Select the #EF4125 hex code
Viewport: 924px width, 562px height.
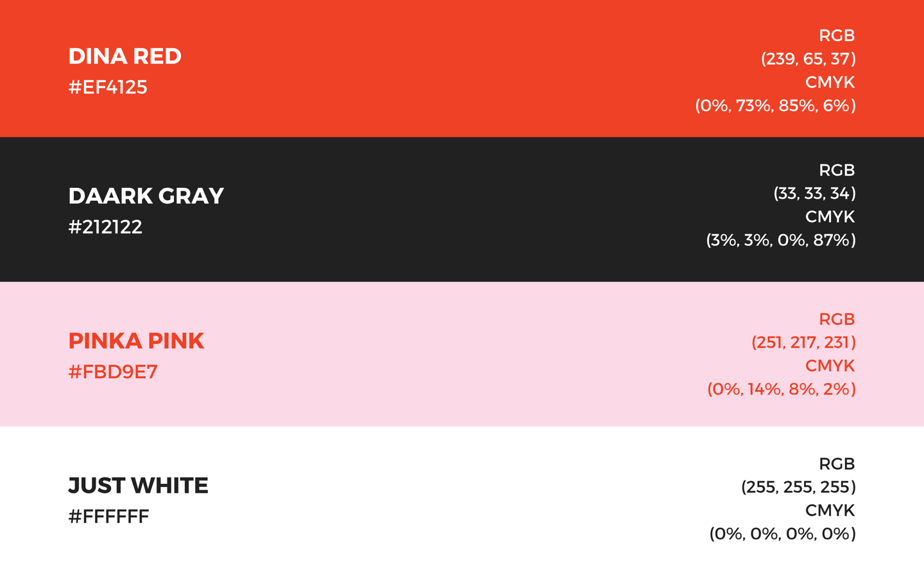pos(108,87)
